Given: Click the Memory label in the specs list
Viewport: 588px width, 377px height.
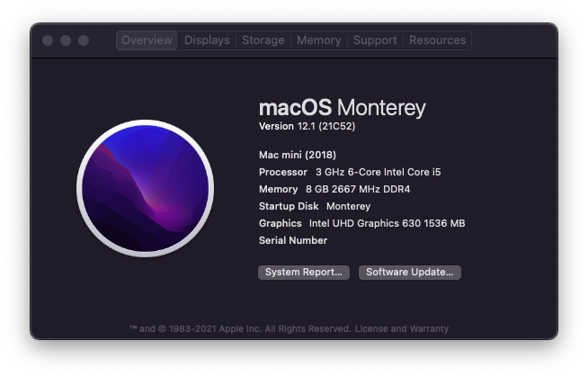Looking at the screenshot, I should click(278, 189).
